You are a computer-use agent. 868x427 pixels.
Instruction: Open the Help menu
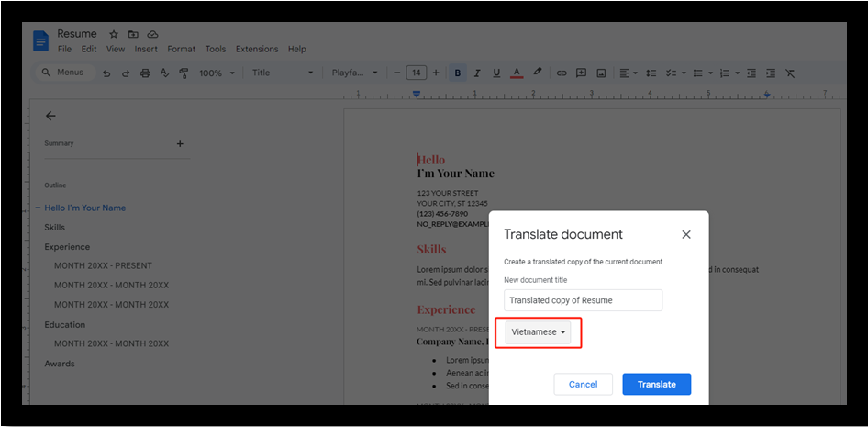pyautogui.click(x=296, y=49)
